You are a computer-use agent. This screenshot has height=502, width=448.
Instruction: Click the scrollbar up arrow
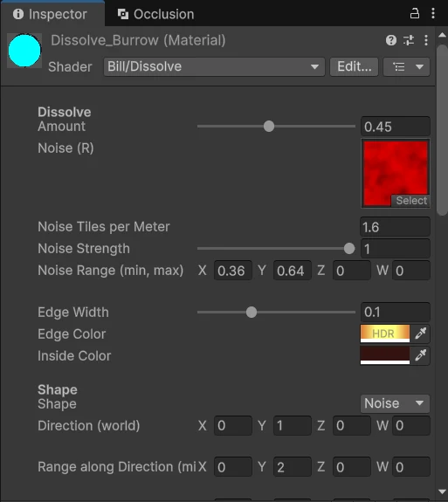pyautogui.click(x=442, y=35)
